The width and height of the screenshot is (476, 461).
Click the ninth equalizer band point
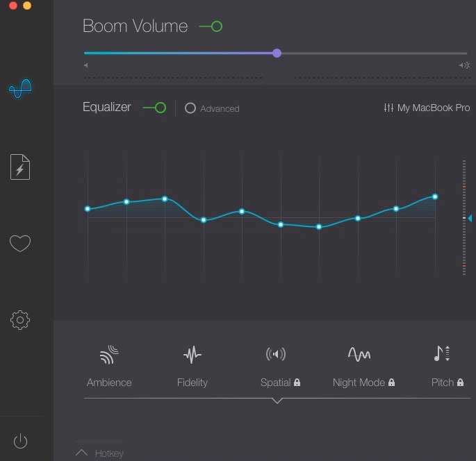point(396,209)
